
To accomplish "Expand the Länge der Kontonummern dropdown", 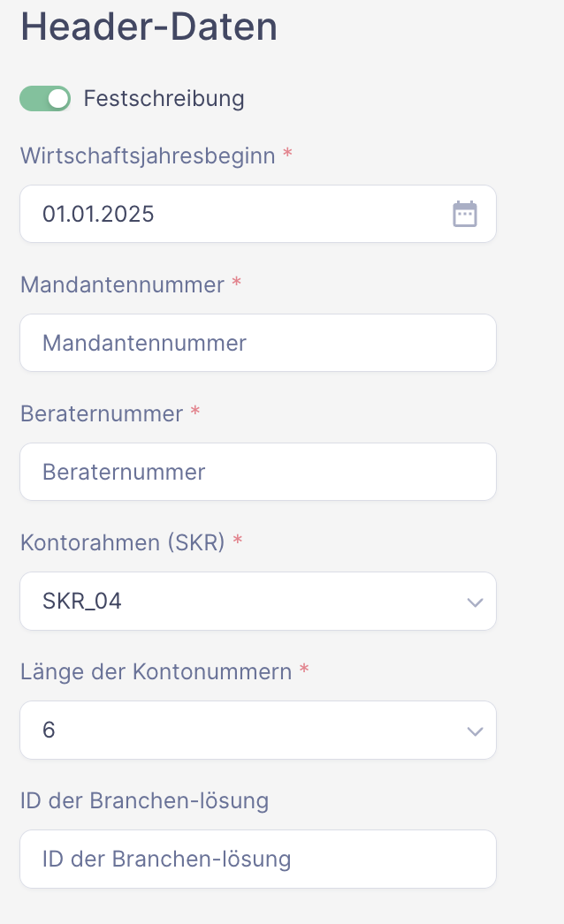I will pos(258,731).
